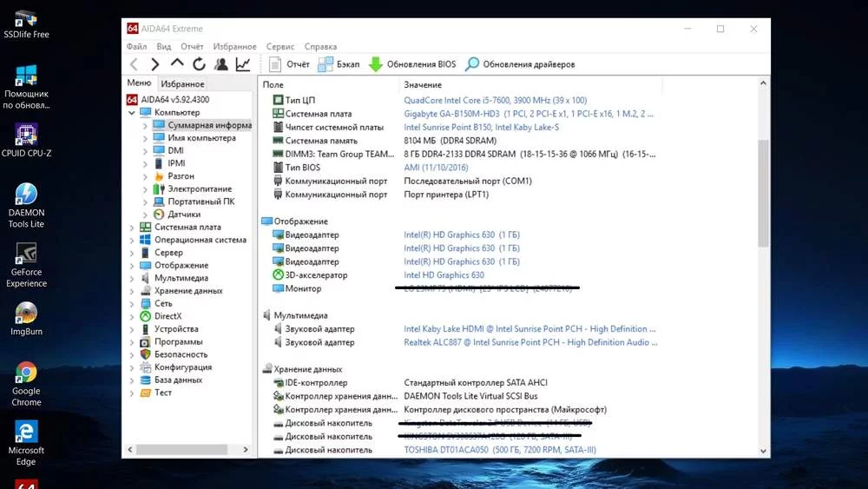Open the Избранное menu in menu bar
The image size is (868, 489).
[x=234, y=47]
